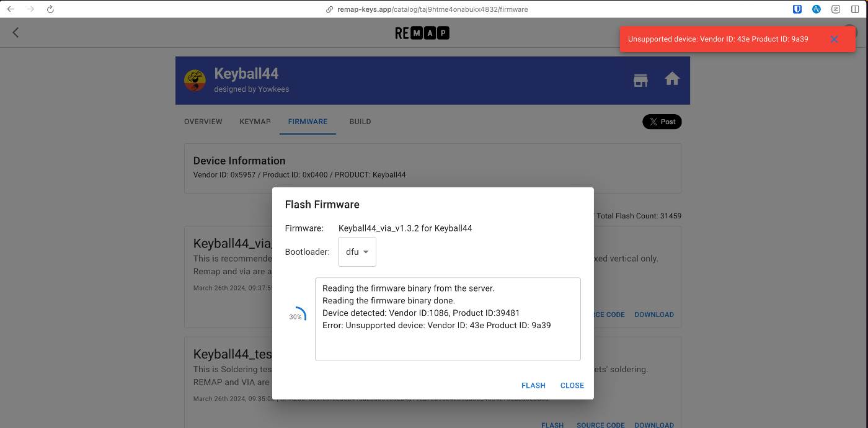This screenshot has width=868, height=428.
Task: Click the Device Information vendor ID line
Action: click(299, 175)
